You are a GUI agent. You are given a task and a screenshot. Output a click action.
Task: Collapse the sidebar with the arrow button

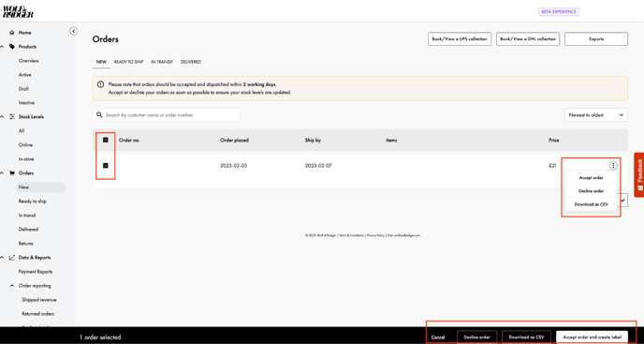(74, 31)
